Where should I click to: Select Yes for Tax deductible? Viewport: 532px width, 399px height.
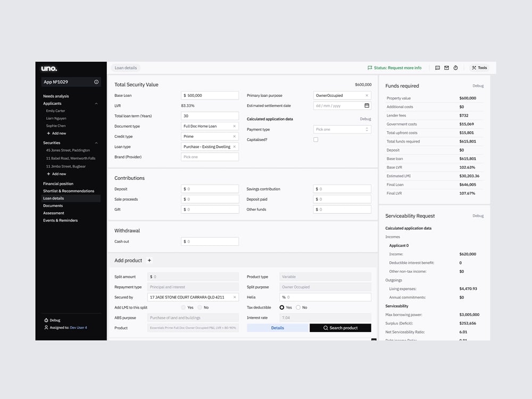pyautogui.click(x=281, y=307)
